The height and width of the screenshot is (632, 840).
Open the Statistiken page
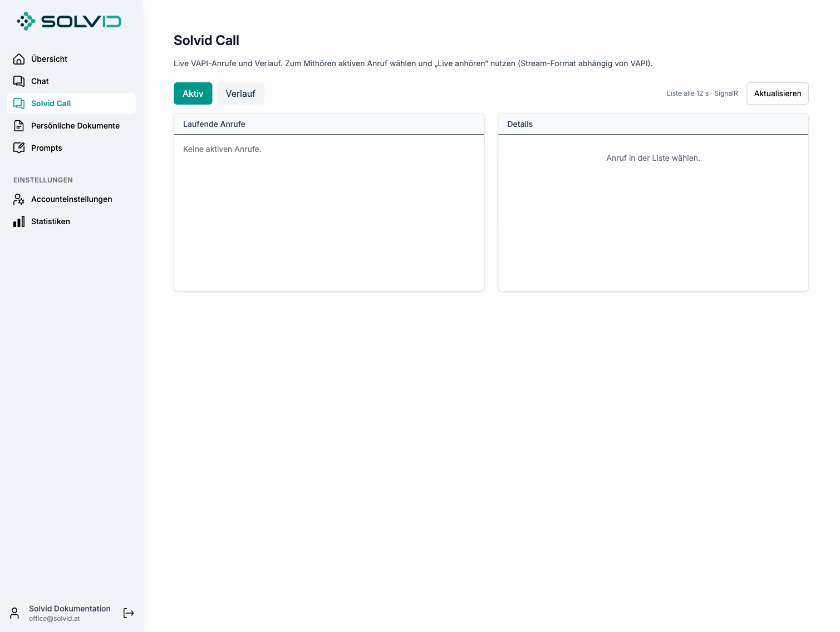pyautogui.click(x=71, y=221)
